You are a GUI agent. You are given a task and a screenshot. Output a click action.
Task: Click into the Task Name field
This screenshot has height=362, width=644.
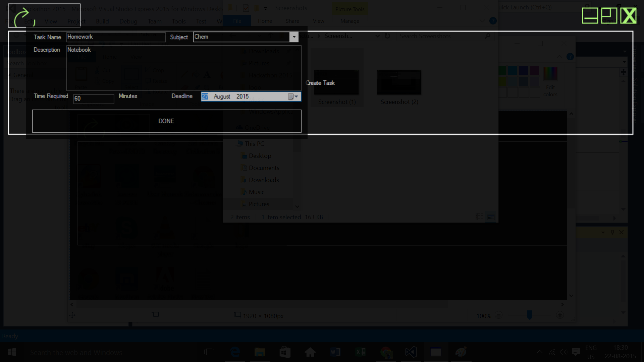116,37
